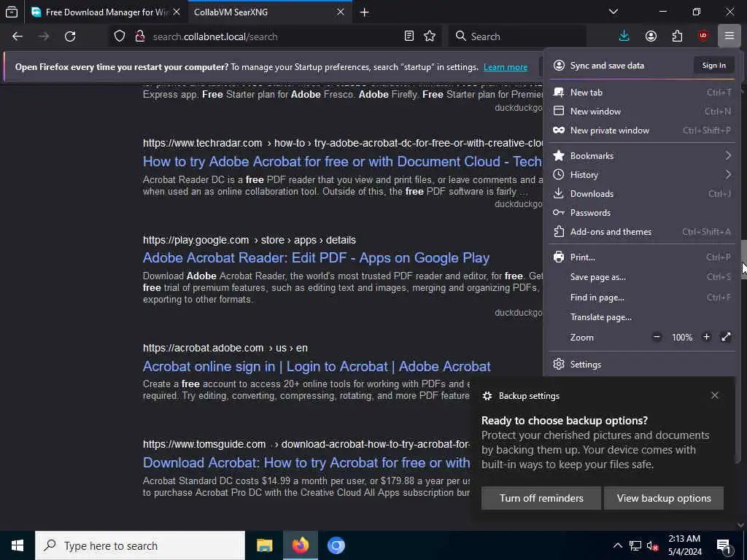Select Print... from the menu
Screen dimensions: 747x560
pyautogui.click(x=642, y=257)
